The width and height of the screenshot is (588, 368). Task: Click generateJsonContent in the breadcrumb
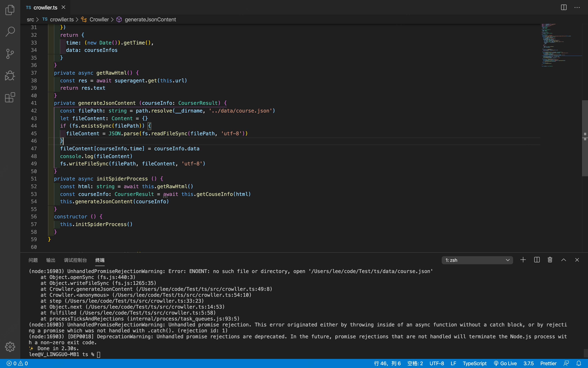[150, 19]
